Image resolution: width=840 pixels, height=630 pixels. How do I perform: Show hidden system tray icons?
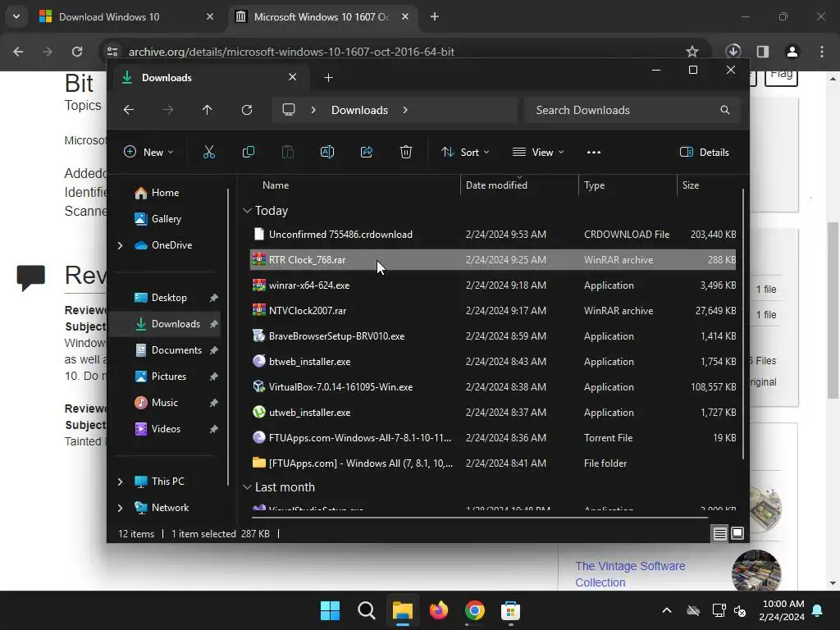coord(667,610)
